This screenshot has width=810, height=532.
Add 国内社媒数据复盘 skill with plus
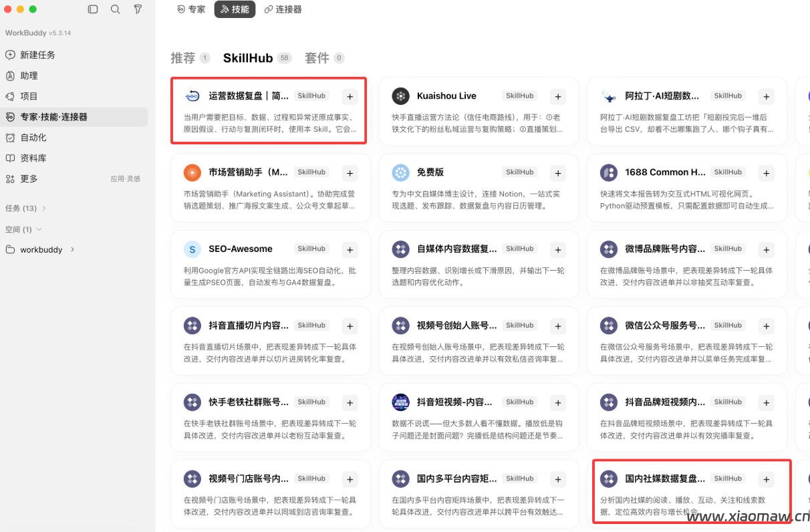tap(767, 480)
